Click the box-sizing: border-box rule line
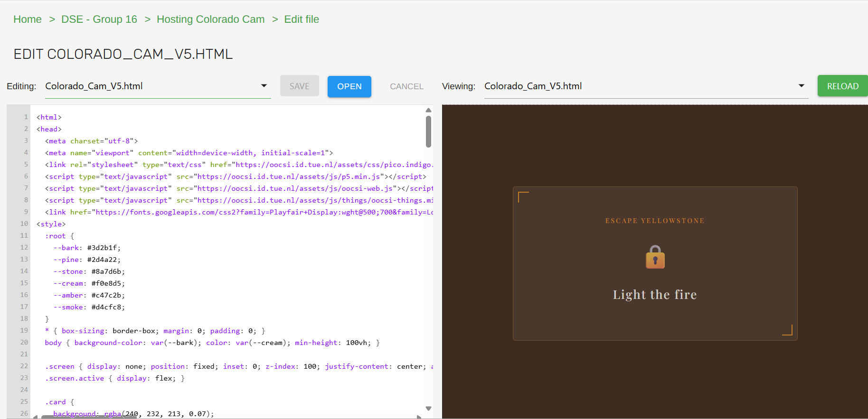The height and width of the screenshot is (419, 868). [155, 331]
